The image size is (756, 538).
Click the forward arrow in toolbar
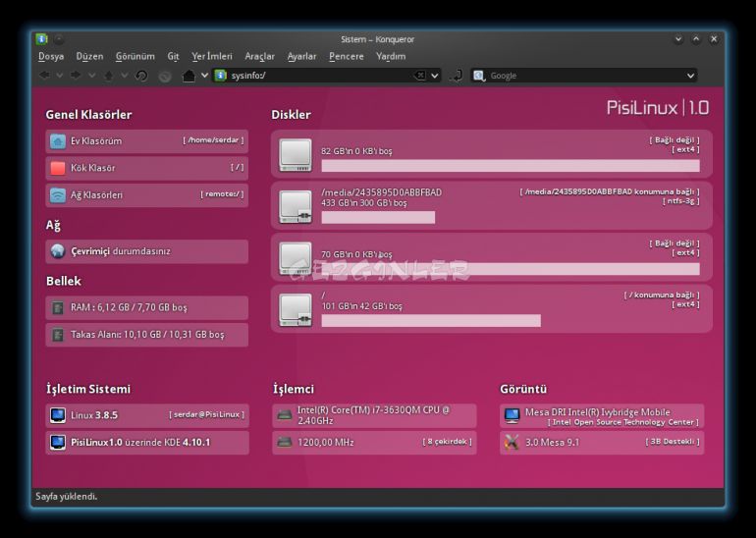[77, 76]
